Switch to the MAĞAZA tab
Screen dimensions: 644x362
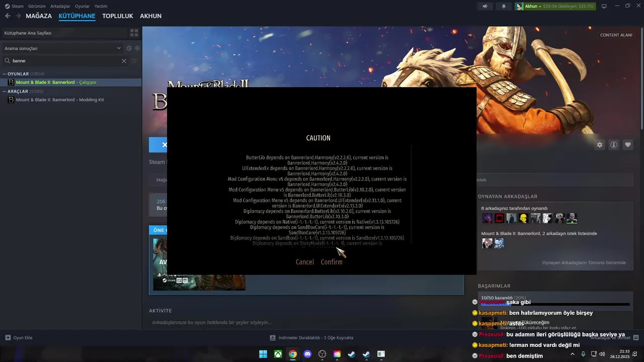[39, 16]
